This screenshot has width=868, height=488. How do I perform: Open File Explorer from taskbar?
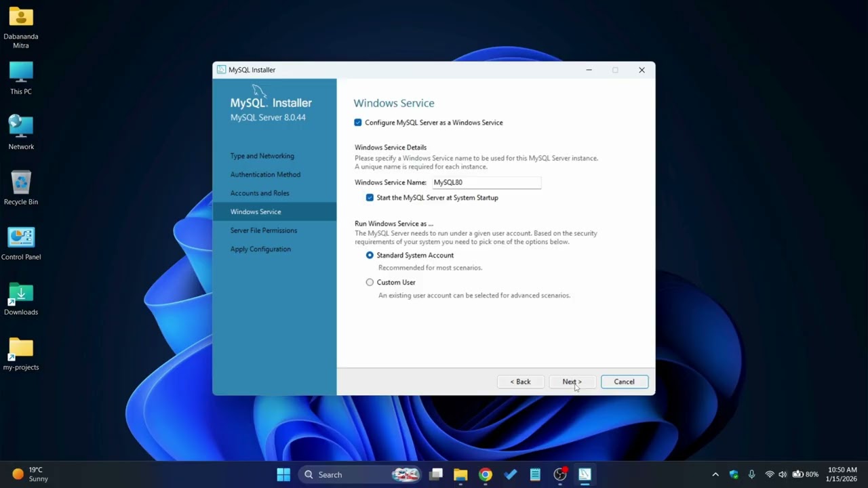click(x=460, y=474)
